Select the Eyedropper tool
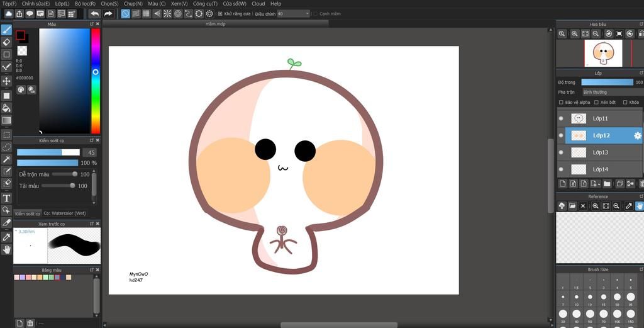The width and height of the screenshot is (644, 328). [x=6, y=237]
